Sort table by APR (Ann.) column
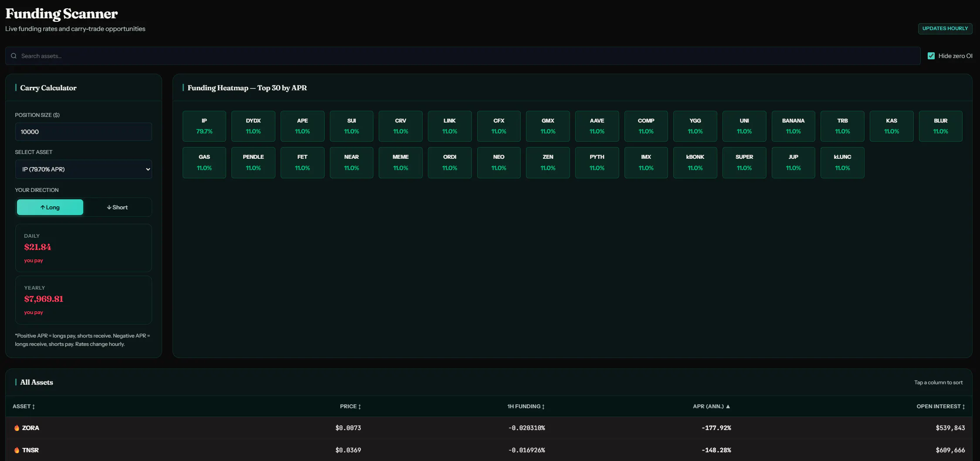Screen dimensions: 980x461 712,406
